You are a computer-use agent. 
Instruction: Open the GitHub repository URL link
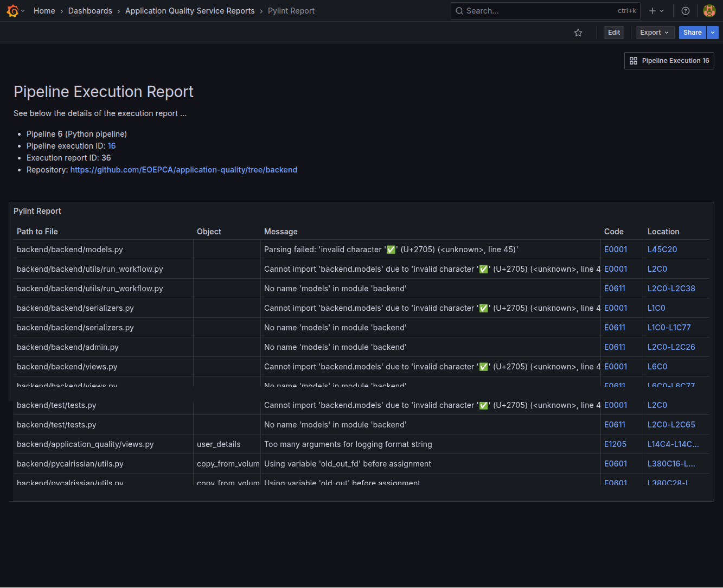184,170
